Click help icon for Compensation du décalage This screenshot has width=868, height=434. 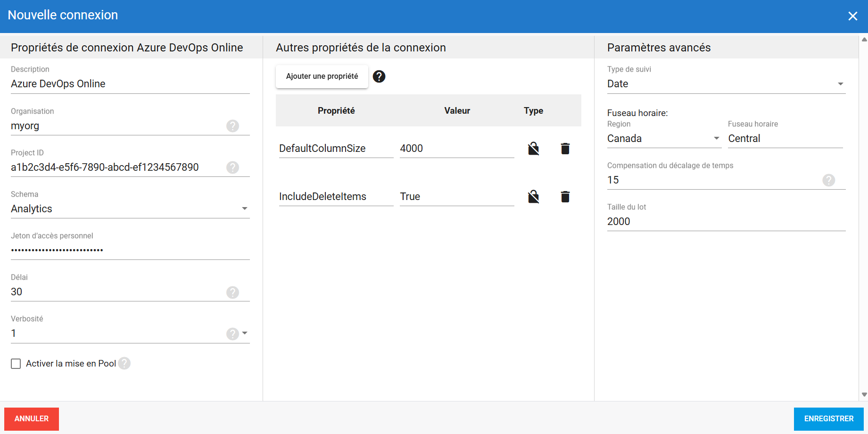(829, 180)
